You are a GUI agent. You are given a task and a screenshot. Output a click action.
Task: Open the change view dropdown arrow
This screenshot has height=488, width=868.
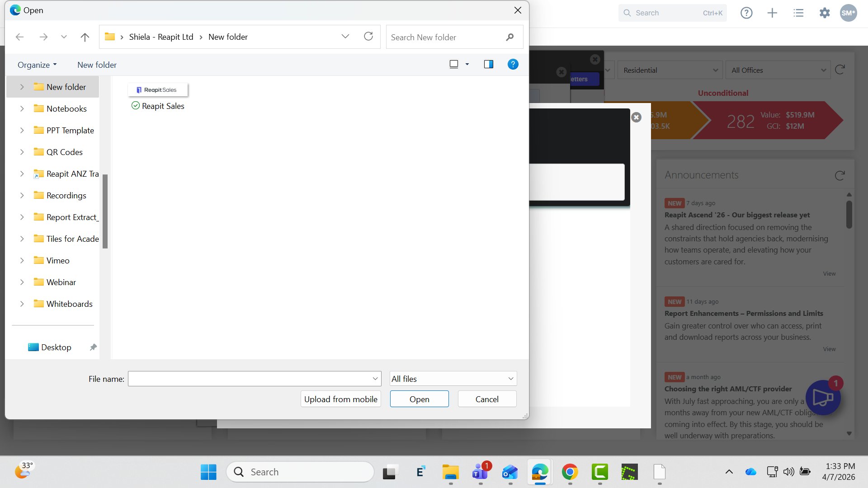[x=467, y=64]
